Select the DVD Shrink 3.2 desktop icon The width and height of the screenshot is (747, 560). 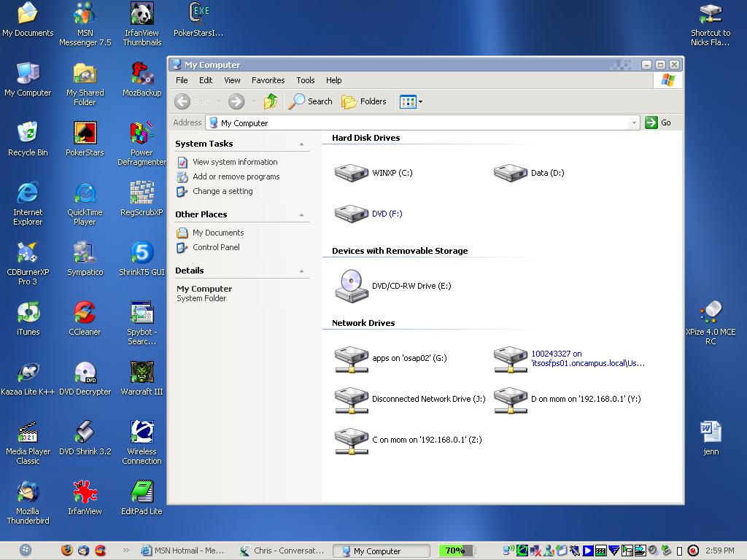point(85,437)
